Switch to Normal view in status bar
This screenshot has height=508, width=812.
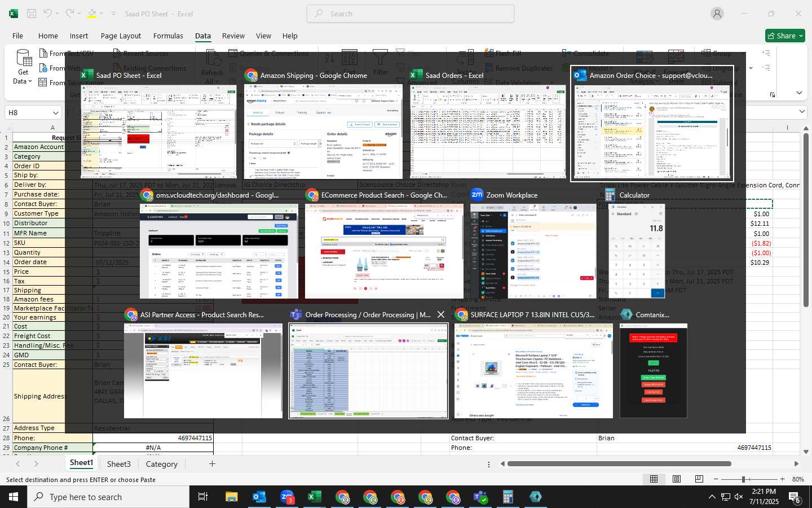click(x=654, y=479)
